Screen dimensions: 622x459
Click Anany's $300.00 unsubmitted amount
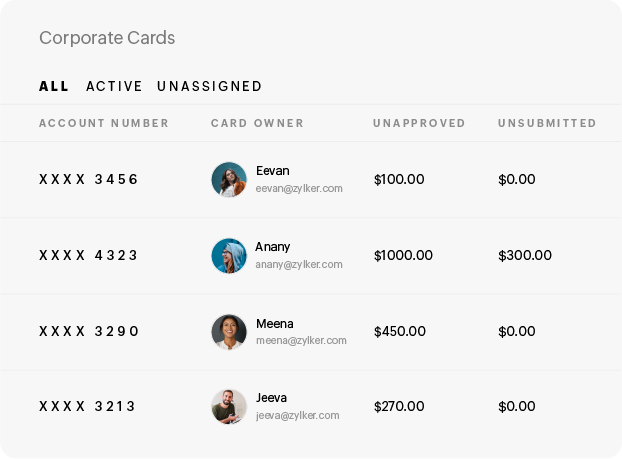pyautogui.click(x=525, y=256)
